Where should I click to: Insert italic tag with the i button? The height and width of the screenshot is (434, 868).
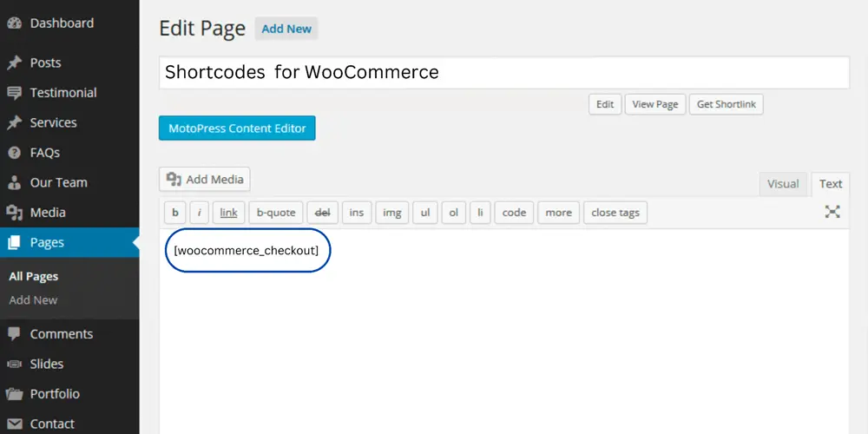[200, 213]
